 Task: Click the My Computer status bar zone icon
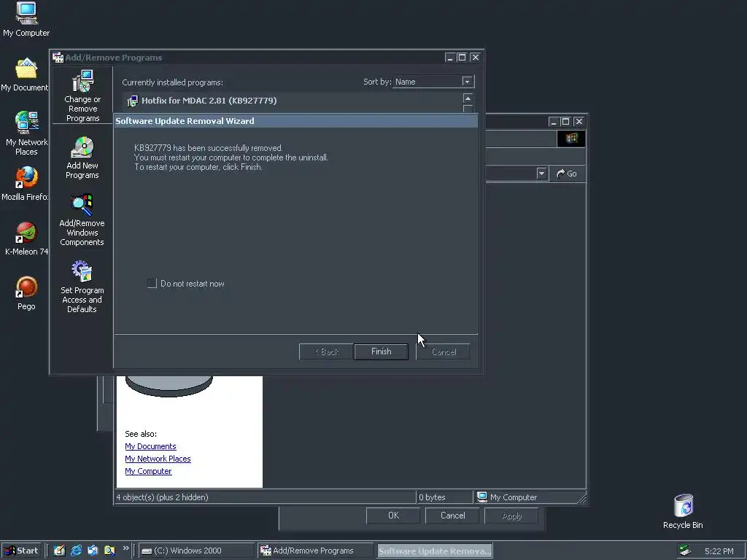pos(482,497)
